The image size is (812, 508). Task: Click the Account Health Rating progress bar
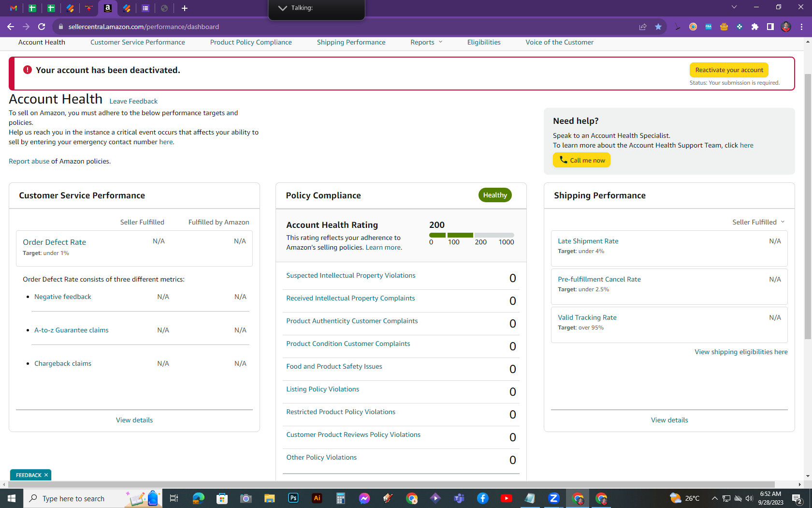[x=472, y=235]
